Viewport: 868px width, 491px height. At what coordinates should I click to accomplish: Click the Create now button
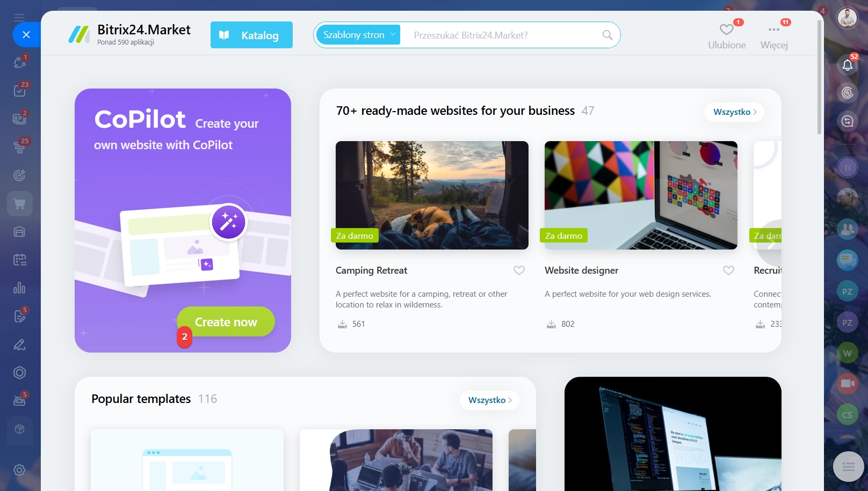tap(226, 322)
